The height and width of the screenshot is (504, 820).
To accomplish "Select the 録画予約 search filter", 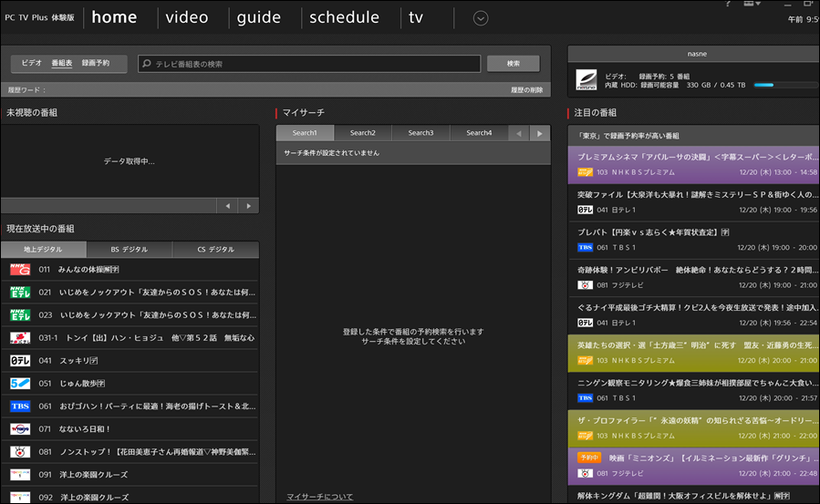I will [x=96, y=63].
